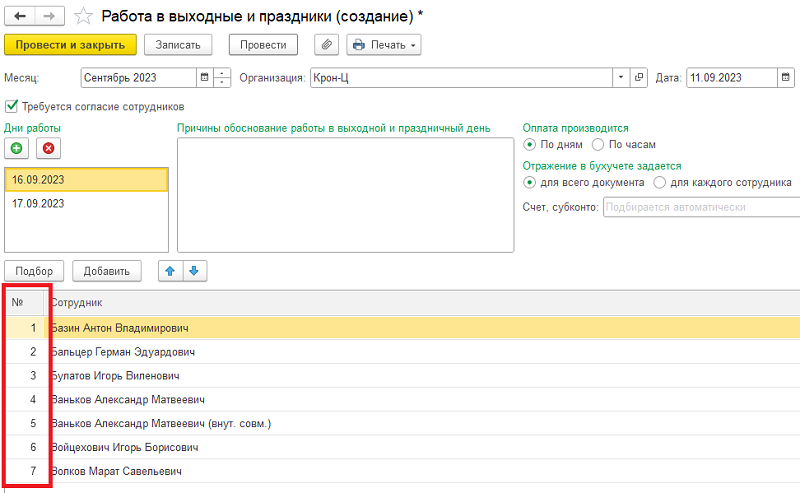The width and height of the screenshot is (800, 493).
Task: Click the back navigation arrow
Action: click(20, 16)
